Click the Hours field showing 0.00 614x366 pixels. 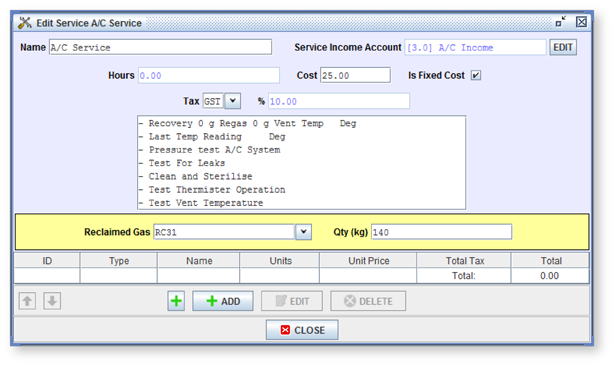click(x=209, y=75)
